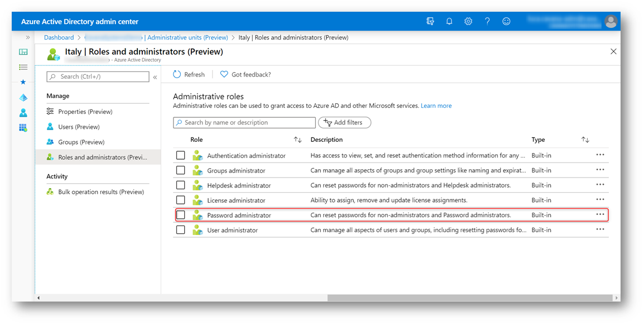
Task: Open the notifications bell
Action: coord(449,21)
